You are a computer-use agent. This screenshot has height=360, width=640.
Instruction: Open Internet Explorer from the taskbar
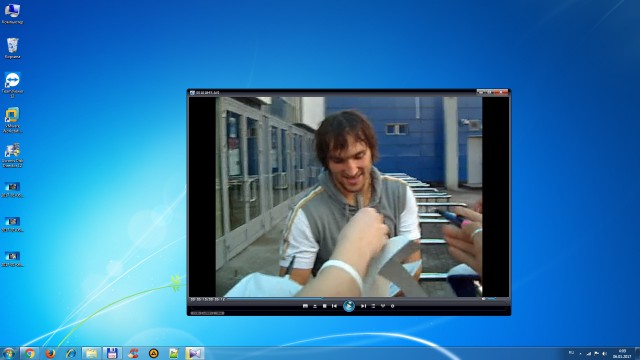[71, 353]
